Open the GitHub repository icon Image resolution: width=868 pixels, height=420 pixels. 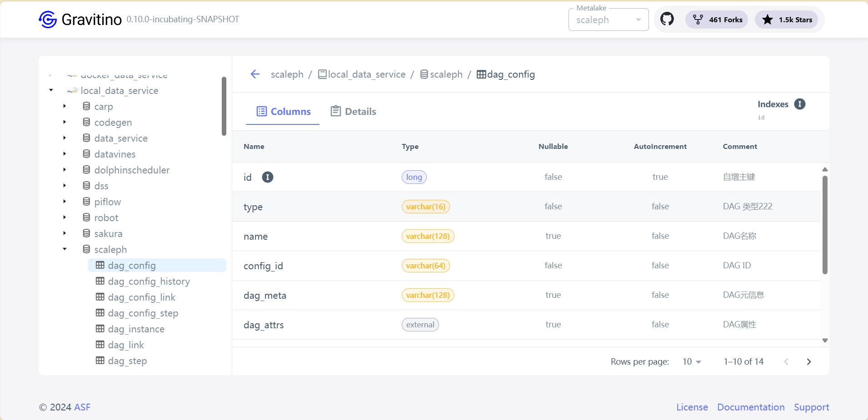pyautogui.click(x=667, y=20)
